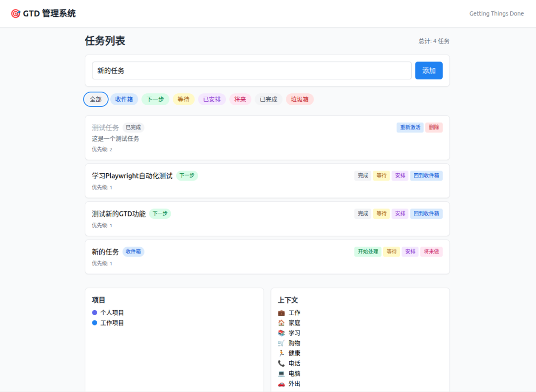Select the 工作 briefcase context icon

click(x=281, y=313)
